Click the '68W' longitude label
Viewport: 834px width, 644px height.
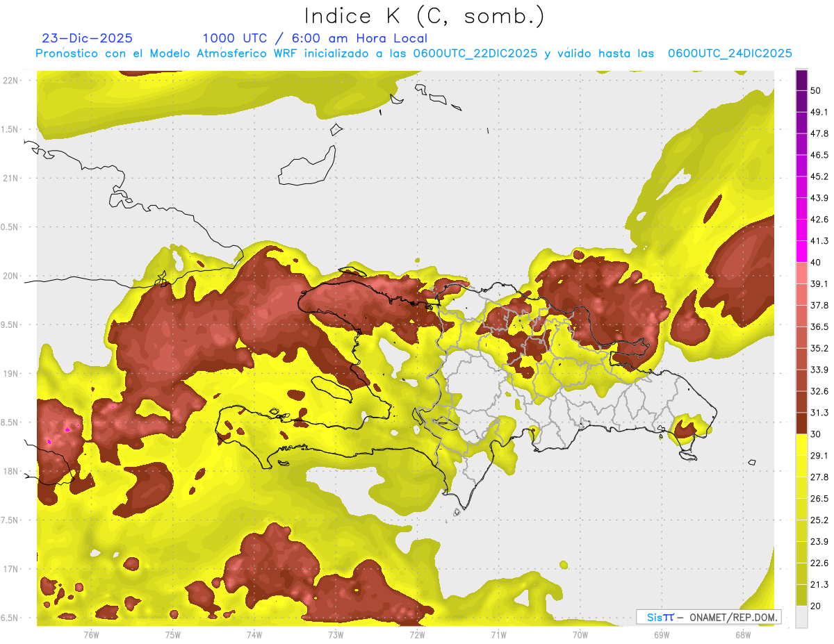click(x=742, y=635)
